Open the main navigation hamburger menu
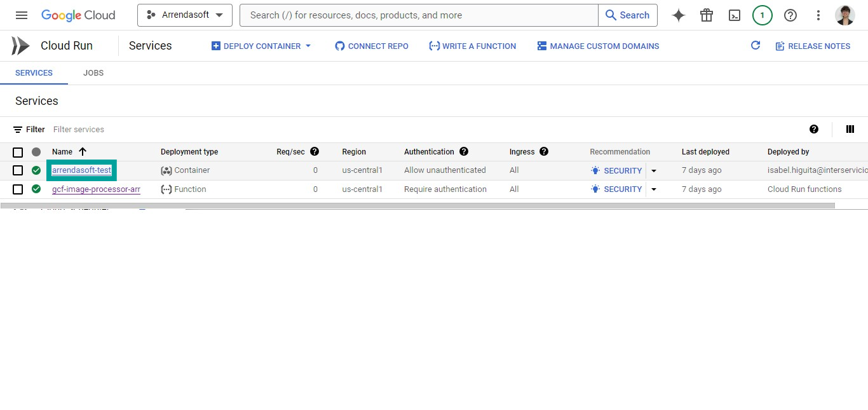 [22, 15]
